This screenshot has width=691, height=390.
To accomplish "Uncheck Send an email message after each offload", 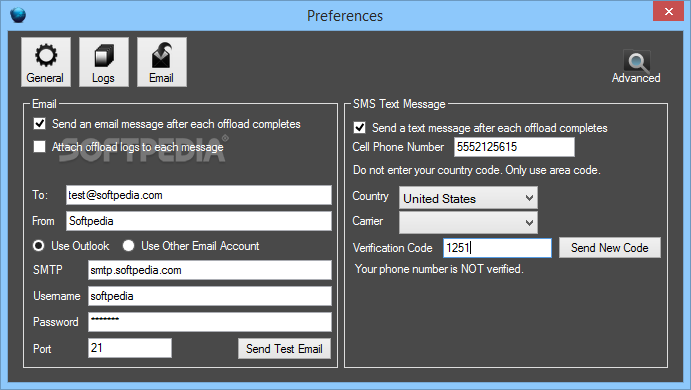I will [40, 124].
